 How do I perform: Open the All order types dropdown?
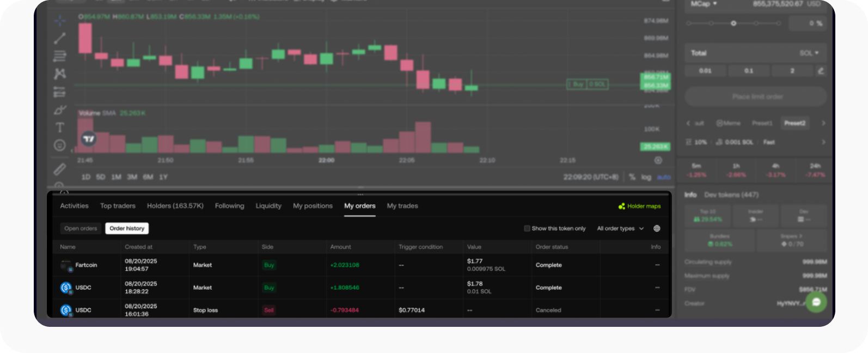(620, 228)
